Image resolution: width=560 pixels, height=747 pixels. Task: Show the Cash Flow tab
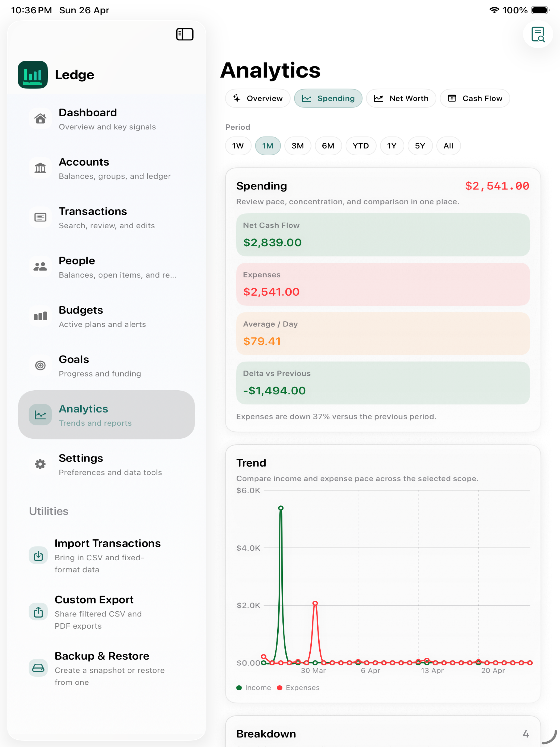click(475, 98)
